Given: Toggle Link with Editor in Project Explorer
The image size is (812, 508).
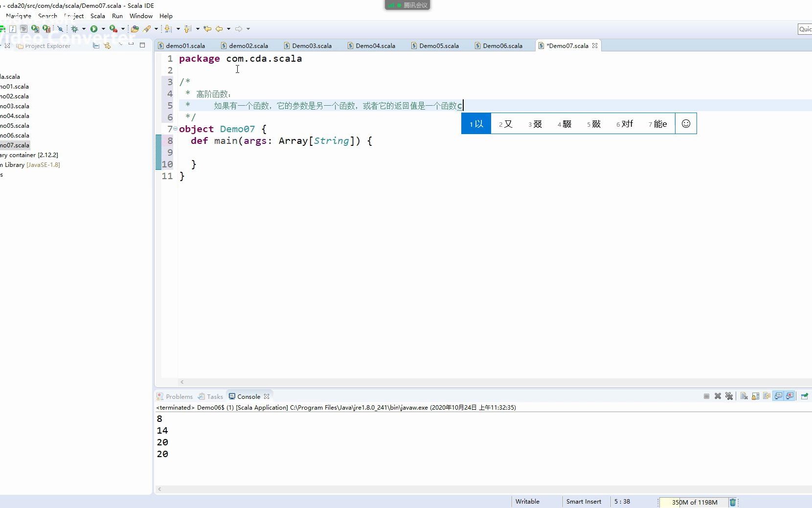Looking at the screenshot, I should [108, 46].
